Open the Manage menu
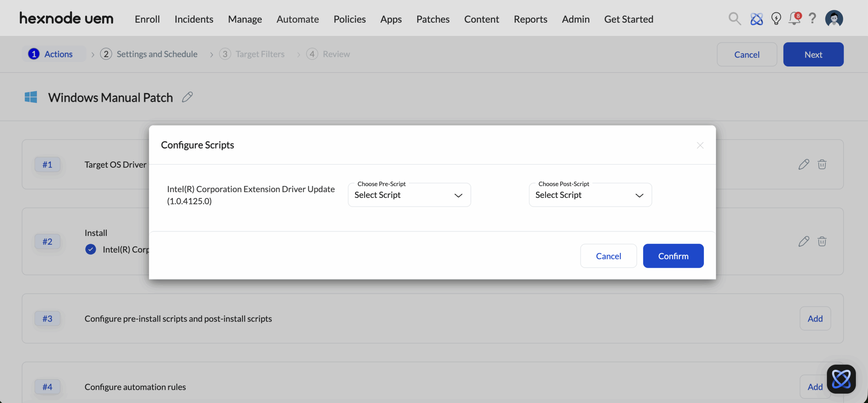The image size is (868, 403). tap(245, 19)
